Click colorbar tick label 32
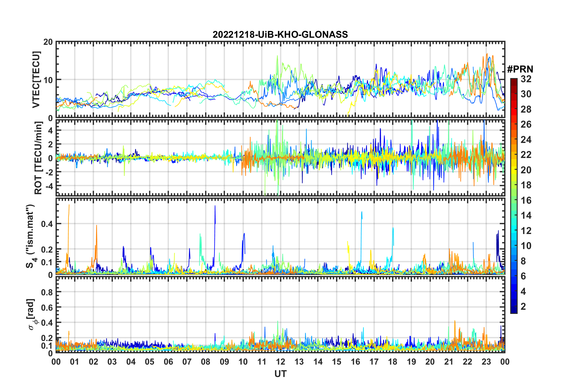The height and width of the screenshot is (392, 561). (526, 79)
